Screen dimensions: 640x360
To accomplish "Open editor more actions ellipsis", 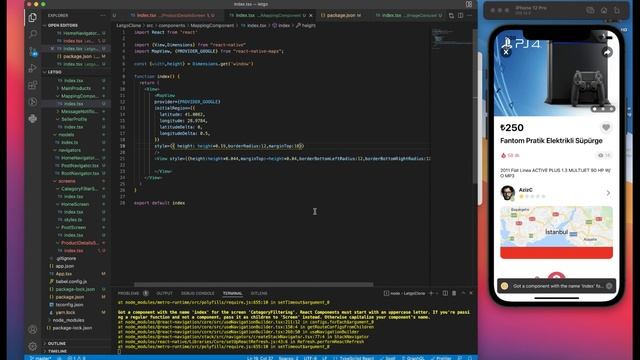I will click(470, 16).
